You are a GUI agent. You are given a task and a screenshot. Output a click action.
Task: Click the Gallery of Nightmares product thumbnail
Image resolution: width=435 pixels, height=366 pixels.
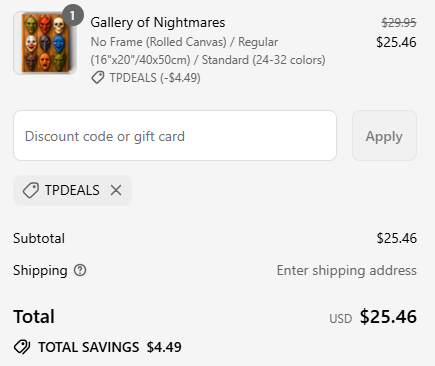pyautogui.click(x=45, y=43)
